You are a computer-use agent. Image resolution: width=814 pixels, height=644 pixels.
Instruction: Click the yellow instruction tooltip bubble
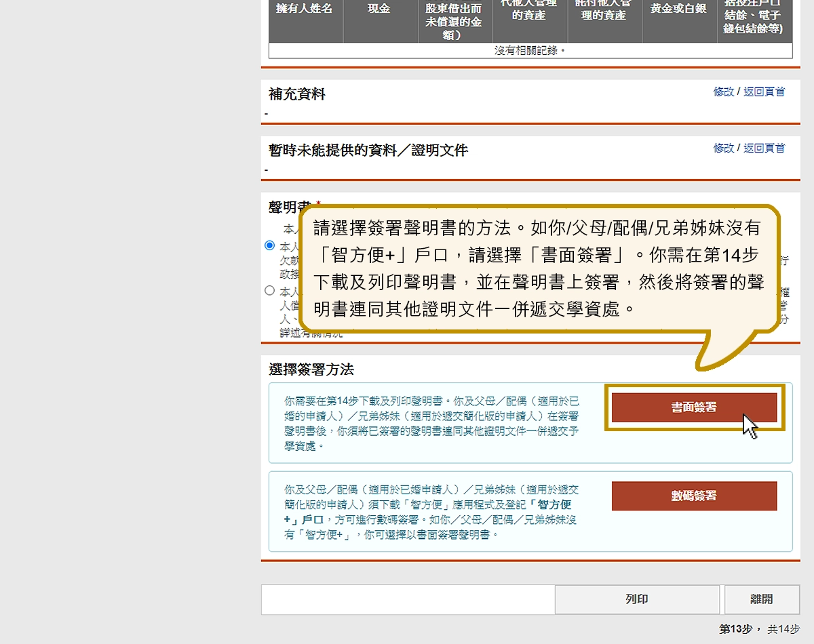pos(539,268)
